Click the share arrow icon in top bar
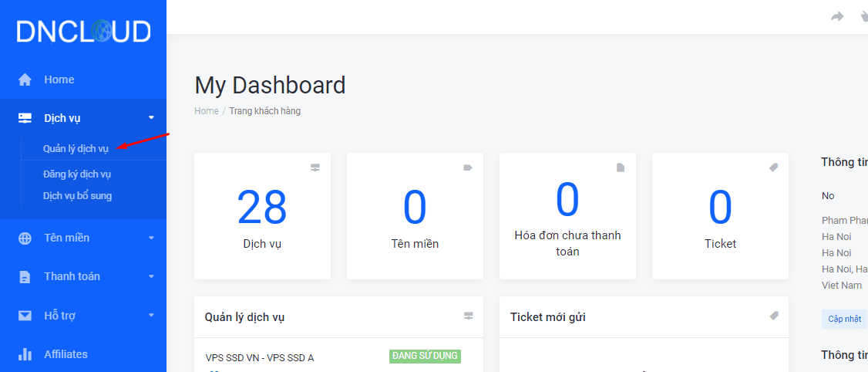 pyautogui.click(x=837, y=16)
